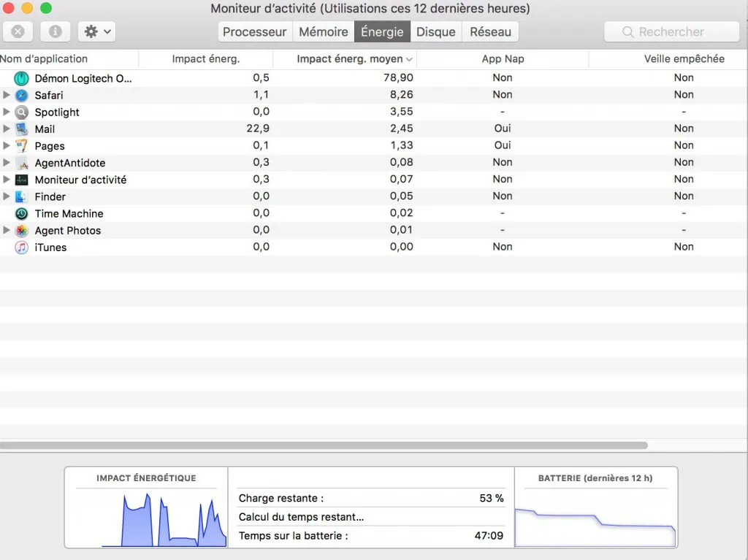This screenshot has width=748, height=560.
Task: Expand the Safari row disclosure triangle
Action: tap(6, 95)
